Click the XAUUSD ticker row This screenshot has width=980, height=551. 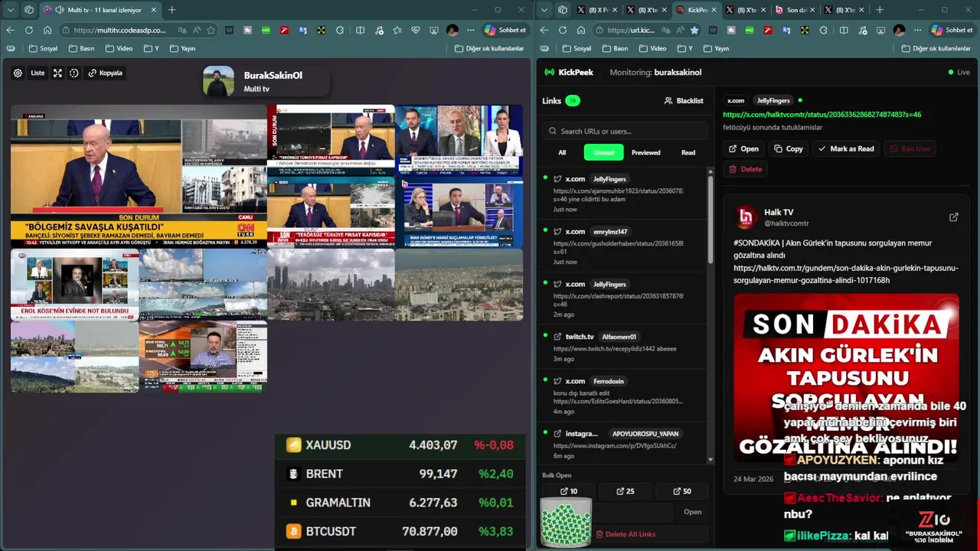coord(400,445)
